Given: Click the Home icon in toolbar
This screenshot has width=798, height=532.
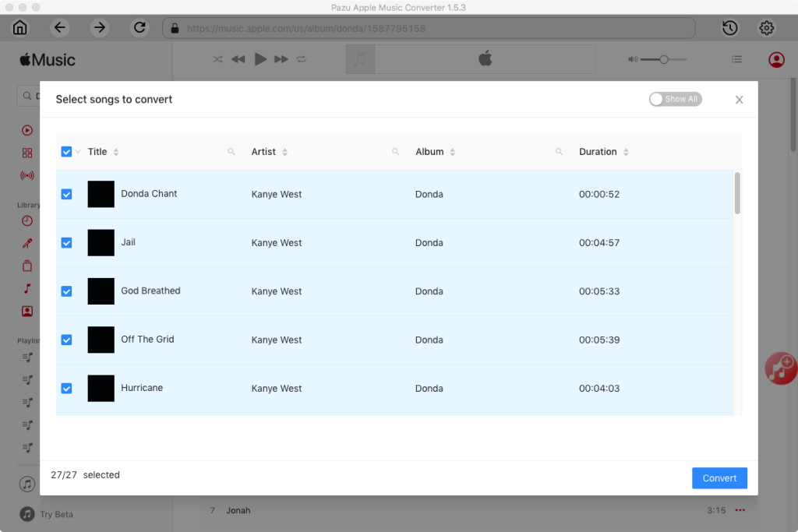Looking at the screenshot, I should click(20, 28).
